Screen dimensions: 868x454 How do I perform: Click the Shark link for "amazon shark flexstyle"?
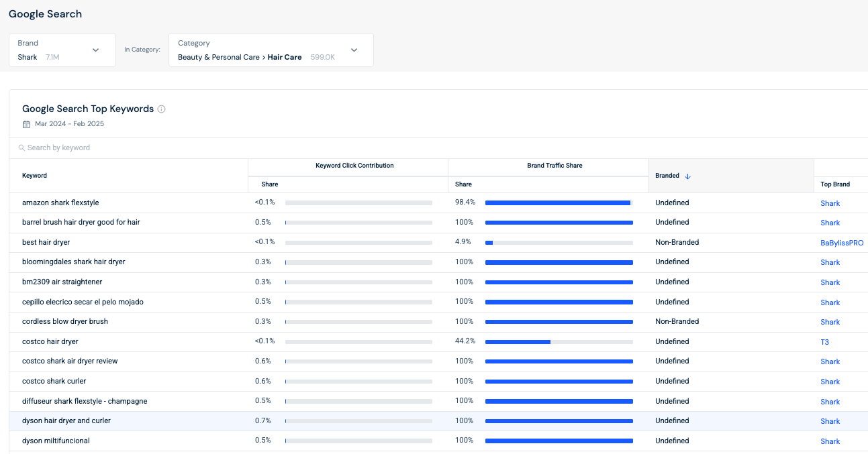(x=830, y=203)
